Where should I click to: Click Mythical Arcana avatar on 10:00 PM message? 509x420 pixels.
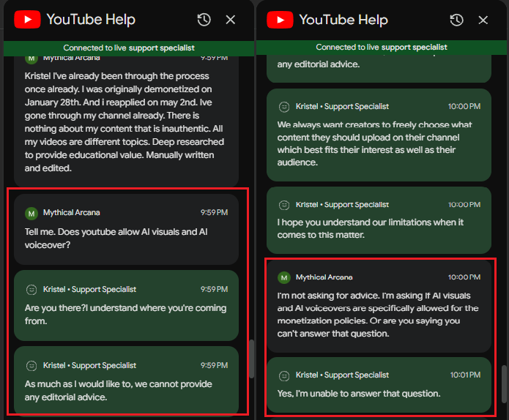tap(284, 277)
